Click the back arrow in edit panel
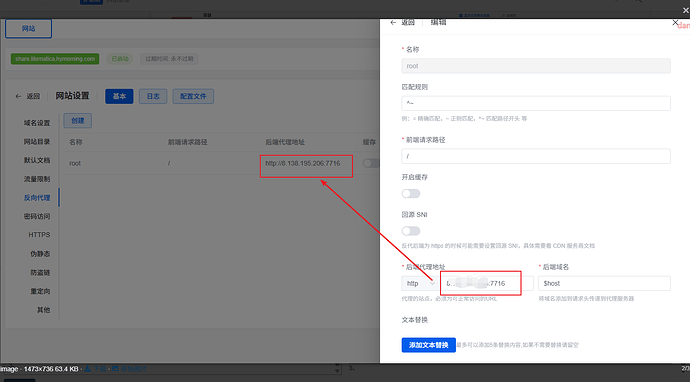Screen dimensions: 690x382 393,22
